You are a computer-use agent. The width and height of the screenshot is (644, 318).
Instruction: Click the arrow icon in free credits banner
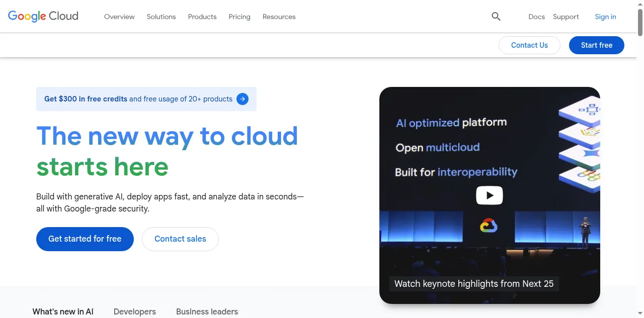243,99
